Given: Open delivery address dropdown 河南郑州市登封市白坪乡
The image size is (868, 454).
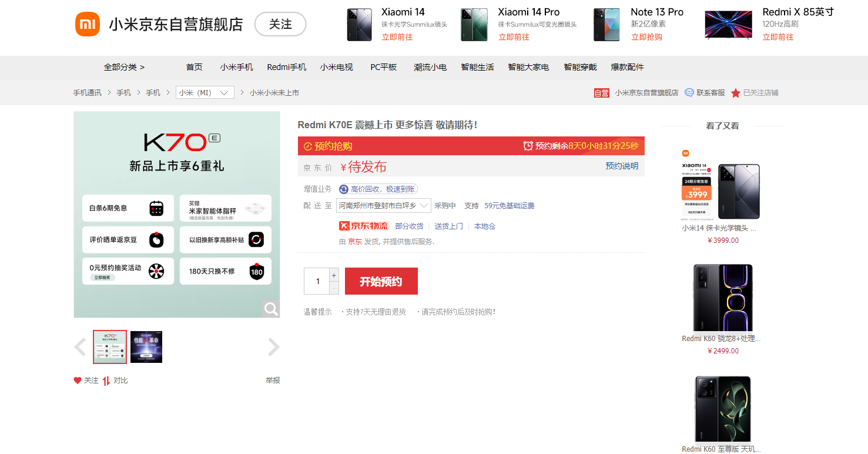Looking at the screenshot, I should point(384,206).
